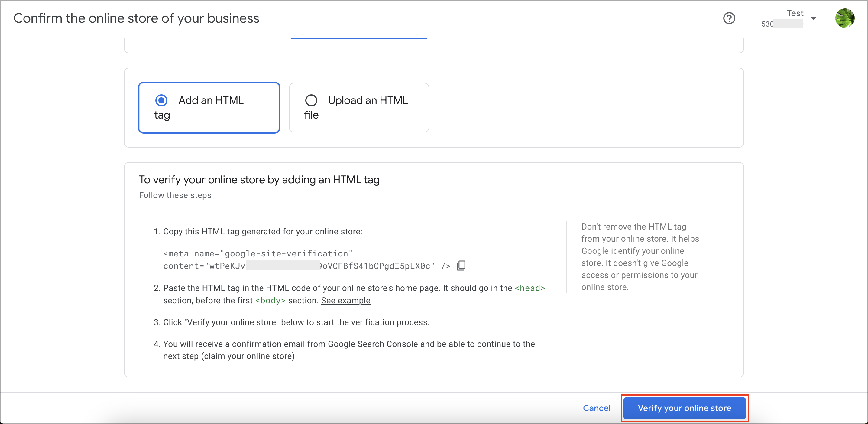Viewport: 868px width, 424px height.
Task: Click the Cancel button
Action: pos(596,408)
